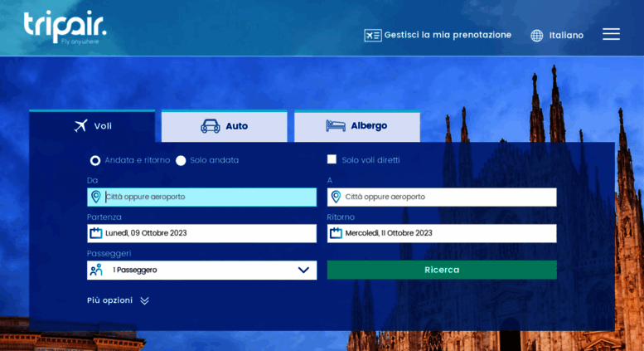
Task: Switch to the Auto tab
Action: click(225, 126)
